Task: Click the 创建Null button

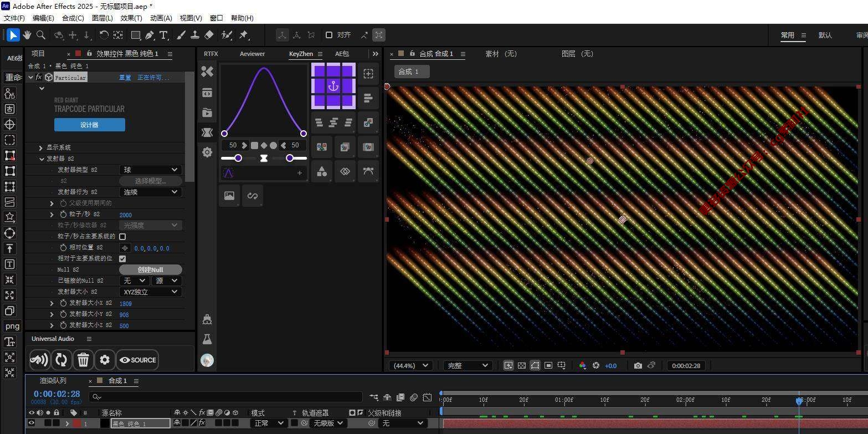Action: click(150, 269)
